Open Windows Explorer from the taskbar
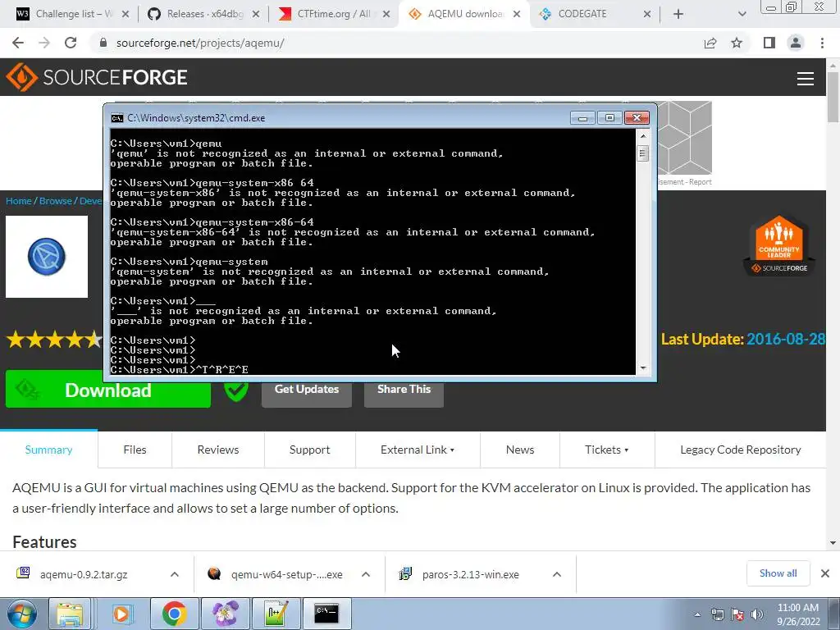This screenshot has height=630, width=840. (x=71, y=614)
